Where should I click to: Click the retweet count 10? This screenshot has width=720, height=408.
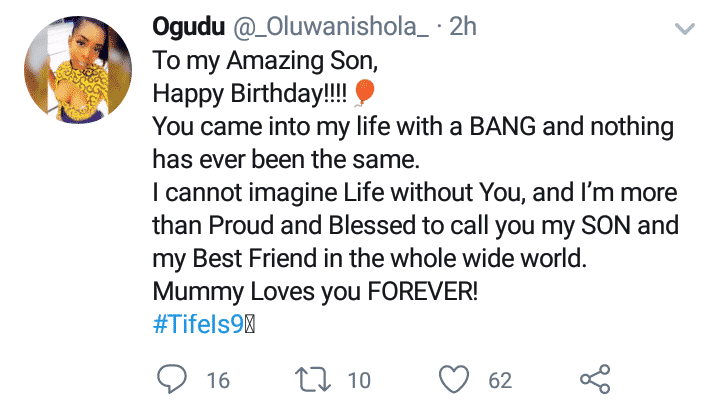coord(359,381)
